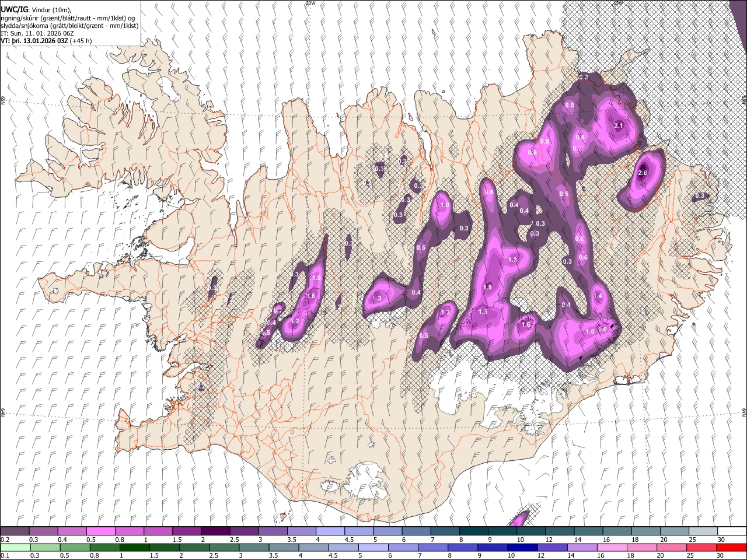Click the lower scale swatch between 0.5 and 0.8
Viewport: 747px width, 560px height.
75,547
